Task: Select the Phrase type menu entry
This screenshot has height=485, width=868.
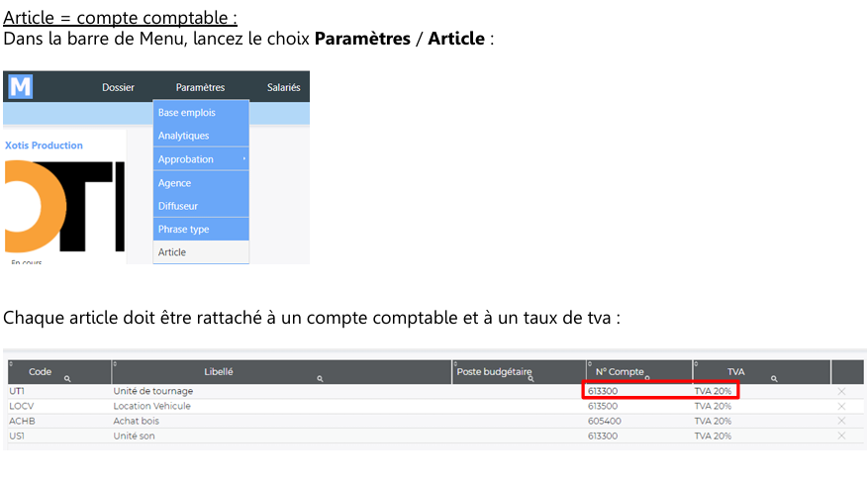Action: pyautogui.click(x=183, y=230)
